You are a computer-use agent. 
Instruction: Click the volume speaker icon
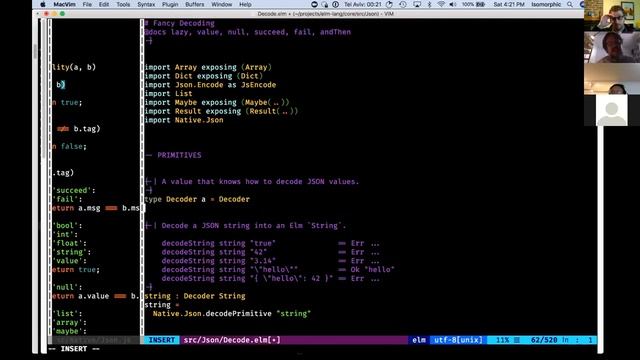[x=453, y=4]
